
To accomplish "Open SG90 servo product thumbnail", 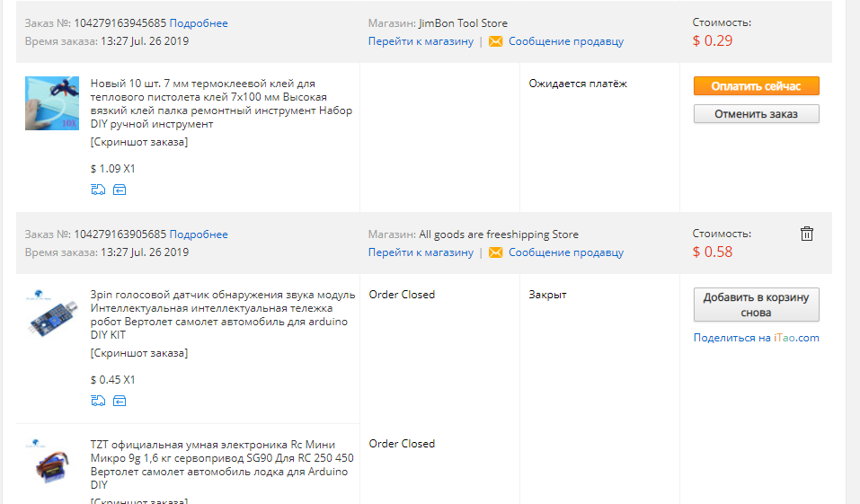I will [52, 464].
